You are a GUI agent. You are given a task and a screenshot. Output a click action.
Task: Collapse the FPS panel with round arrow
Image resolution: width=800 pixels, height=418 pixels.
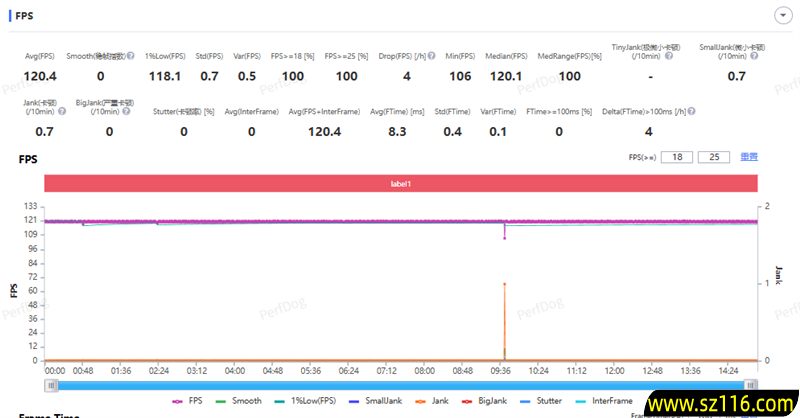783,16
